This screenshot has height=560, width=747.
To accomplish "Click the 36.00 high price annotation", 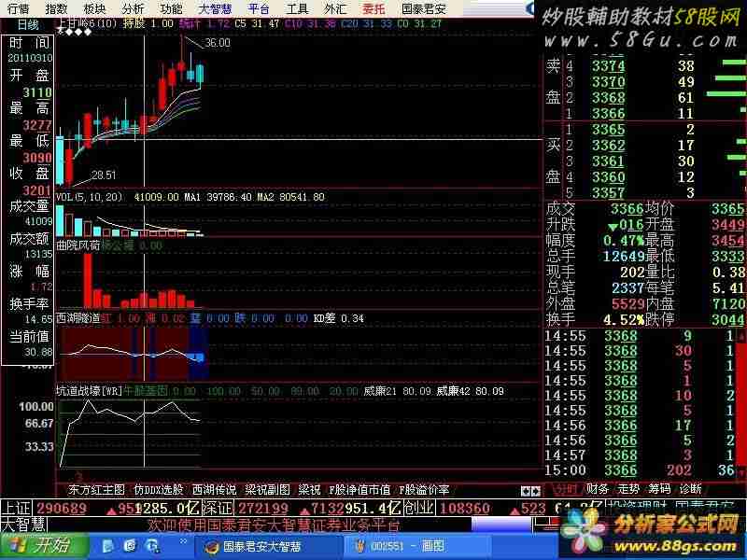I will tap(218, 43).
